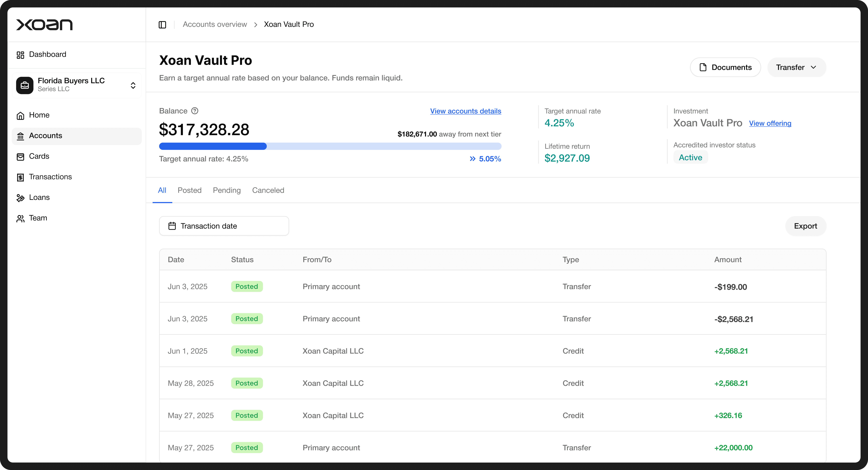868x470 pixels.
Task: Click the Team people icon
Action: coord(20,218)
